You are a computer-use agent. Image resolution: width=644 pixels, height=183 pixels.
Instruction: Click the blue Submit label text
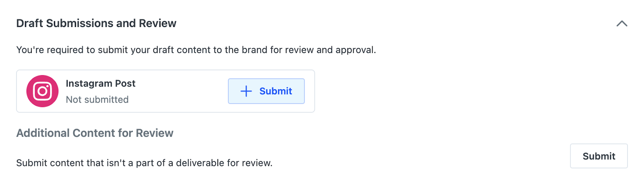(276, 91)
